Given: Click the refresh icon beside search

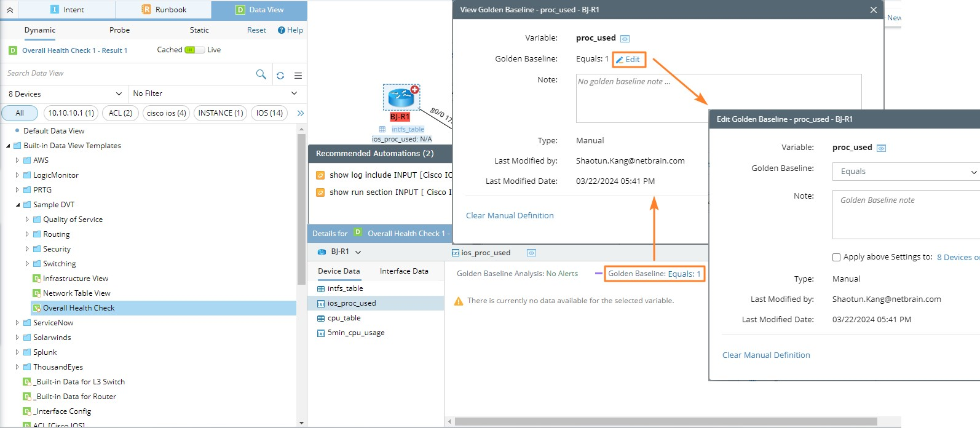Looking at the screenshot, I should [x=280, y=75].
